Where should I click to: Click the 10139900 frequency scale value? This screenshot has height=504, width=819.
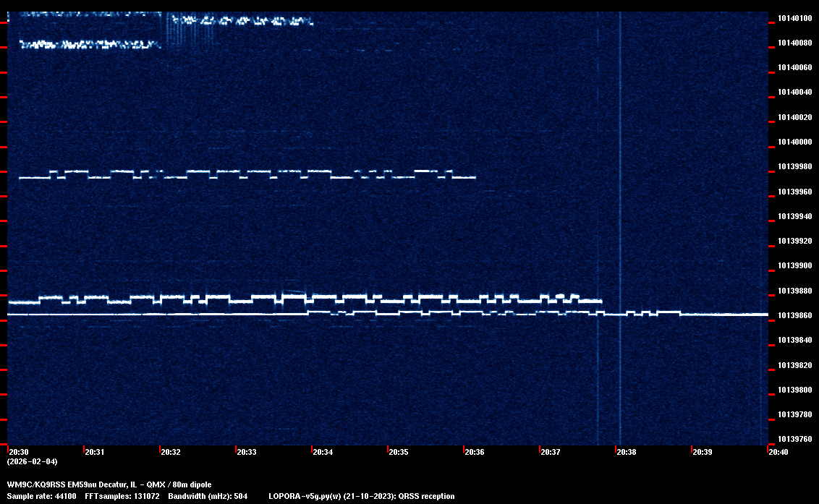coord(794,266)
